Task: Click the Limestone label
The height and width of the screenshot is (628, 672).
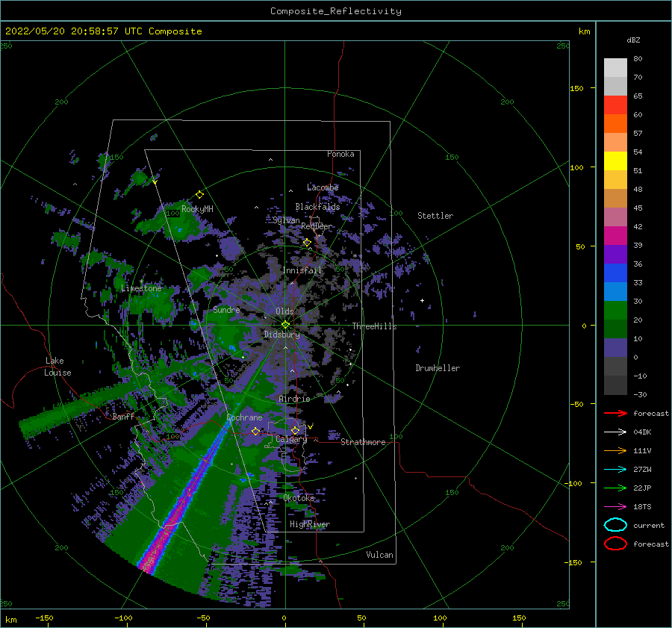Action: tap(141, 288)
